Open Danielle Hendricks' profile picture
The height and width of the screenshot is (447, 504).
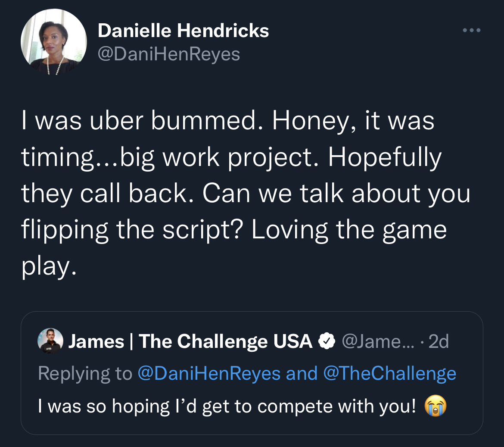click(x=54, y=42)
